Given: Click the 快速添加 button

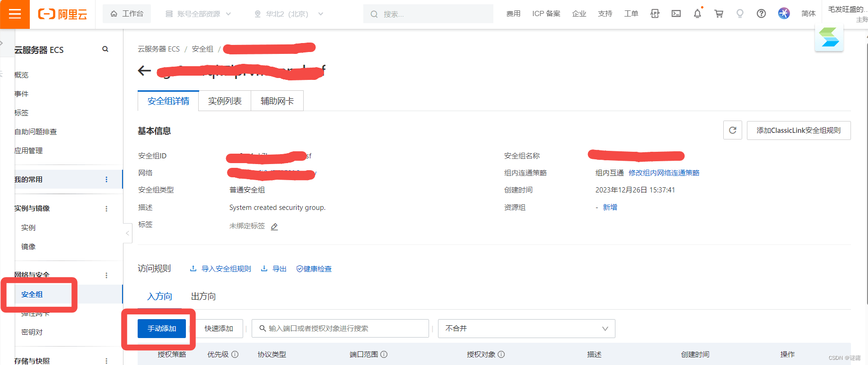Looking at the screenshot, I should click(x=219, y=328).
